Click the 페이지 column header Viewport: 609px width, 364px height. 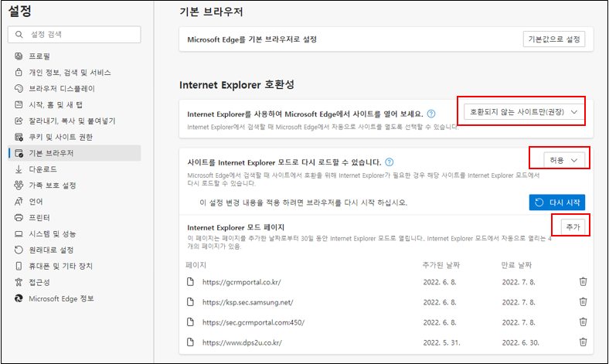point(196,265)
